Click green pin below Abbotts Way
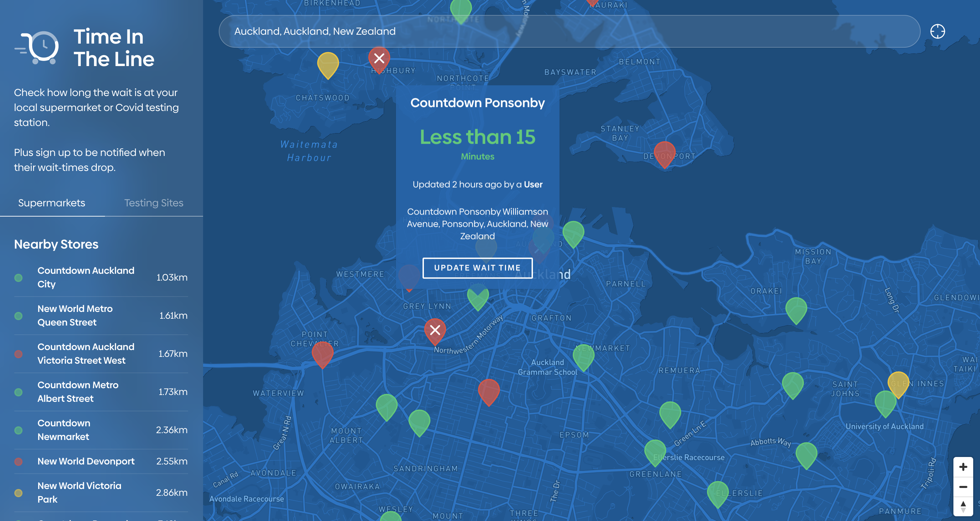Image resolution: width=980 pixels, height=521 pixels. tap(806, 455)
